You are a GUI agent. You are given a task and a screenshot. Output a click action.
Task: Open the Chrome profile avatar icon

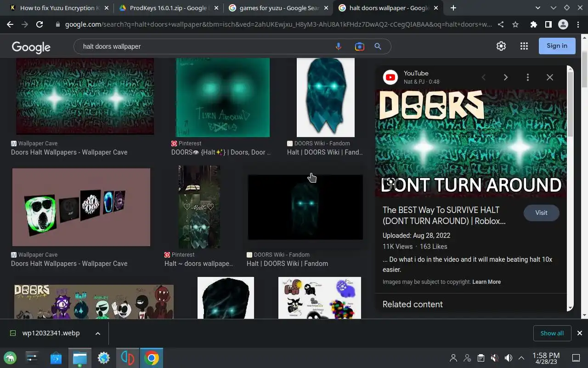(563, 25)
